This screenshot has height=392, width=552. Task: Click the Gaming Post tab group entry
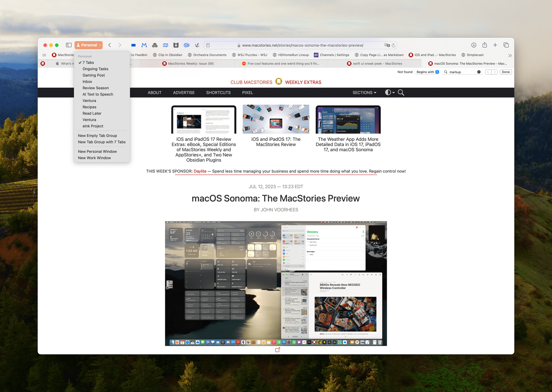pos(94,75)
